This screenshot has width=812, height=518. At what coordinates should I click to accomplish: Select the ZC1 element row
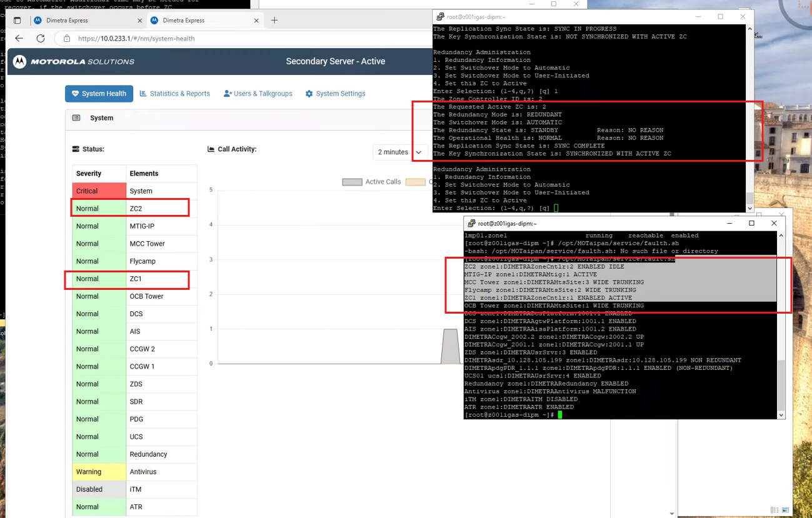135,279
